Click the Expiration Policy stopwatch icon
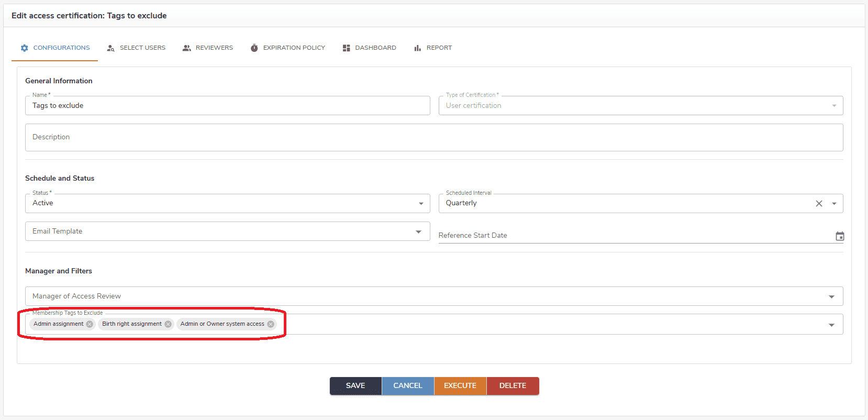 point(254,48)
